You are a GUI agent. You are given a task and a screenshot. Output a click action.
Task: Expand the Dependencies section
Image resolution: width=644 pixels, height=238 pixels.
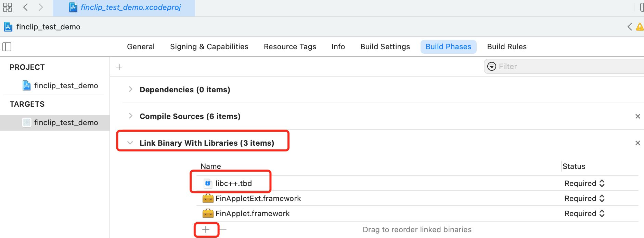pos(130,89)
